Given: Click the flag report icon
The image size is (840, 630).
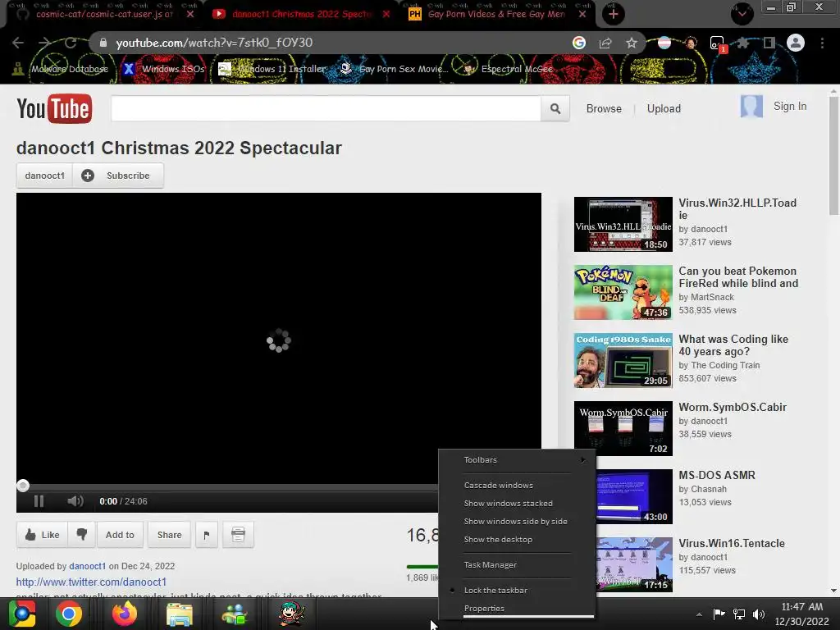Looking at the screenshot, I should pyautogui.click(x=206, y=535).
